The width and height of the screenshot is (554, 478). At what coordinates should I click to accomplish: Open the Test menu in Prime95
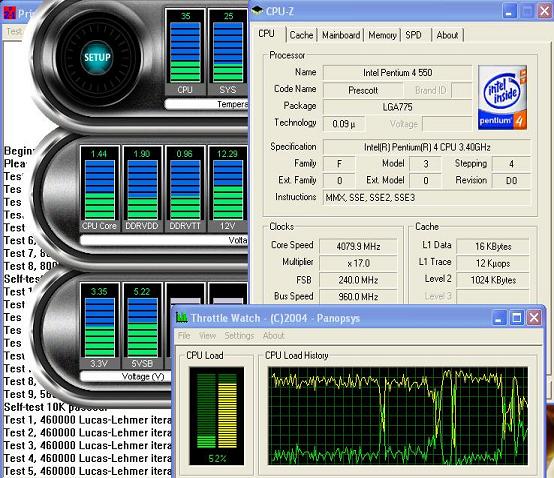(x=14, y=32)
